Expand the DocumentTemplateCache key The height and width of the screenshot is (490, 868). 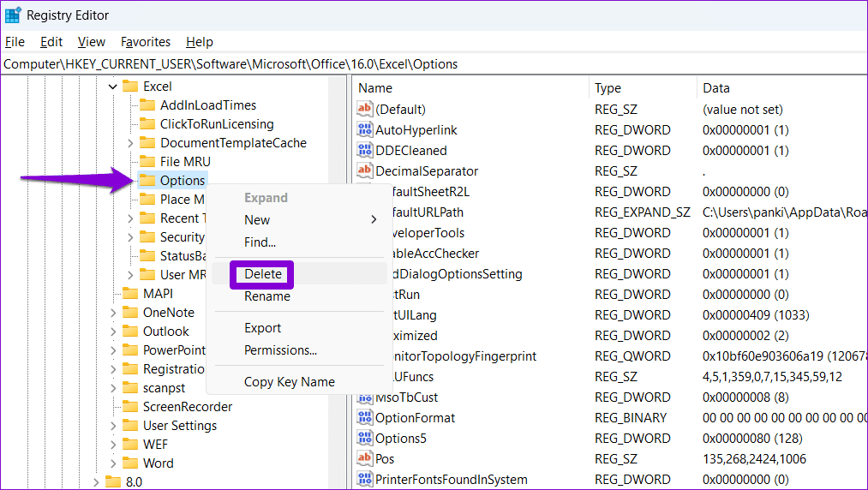coord(130,143)
